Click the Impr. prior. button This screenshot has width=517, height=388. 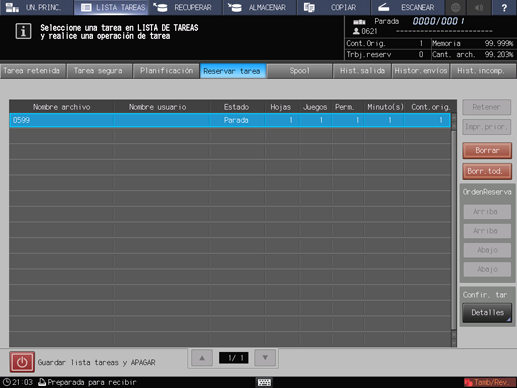click(x=487, y=127)
